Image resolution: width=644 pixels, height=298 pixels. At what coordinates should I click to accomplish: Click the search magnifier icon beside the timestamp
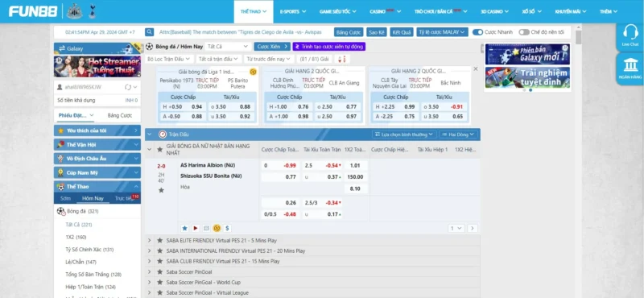click(x=150, y=32)
